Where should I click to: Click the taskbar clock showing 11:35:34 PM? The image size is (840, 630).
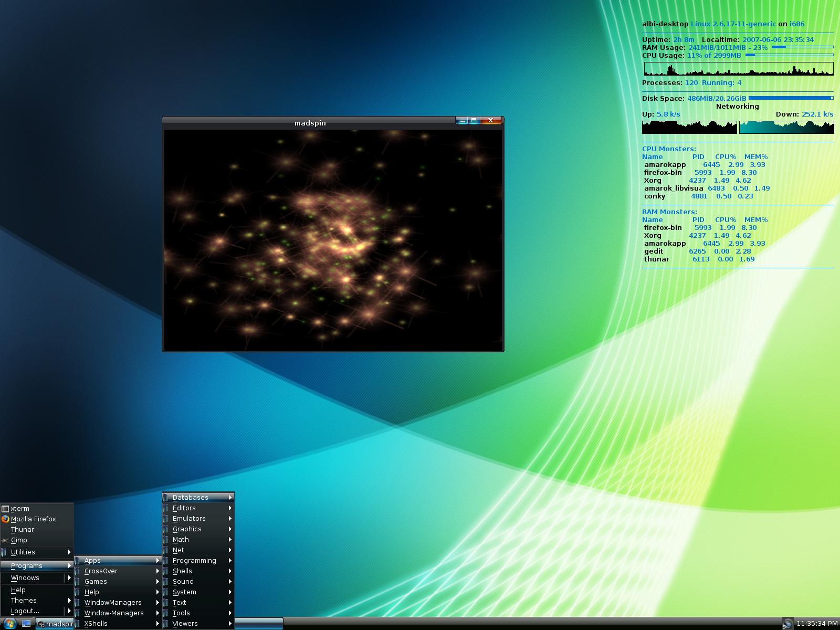pyautogui.click(x=817, y=624)
